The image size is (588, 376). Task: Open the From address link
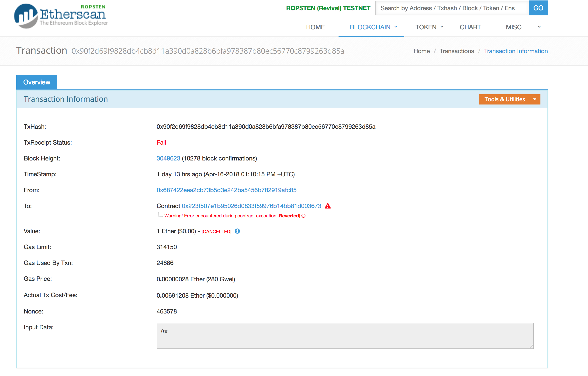tap(226, 190)
